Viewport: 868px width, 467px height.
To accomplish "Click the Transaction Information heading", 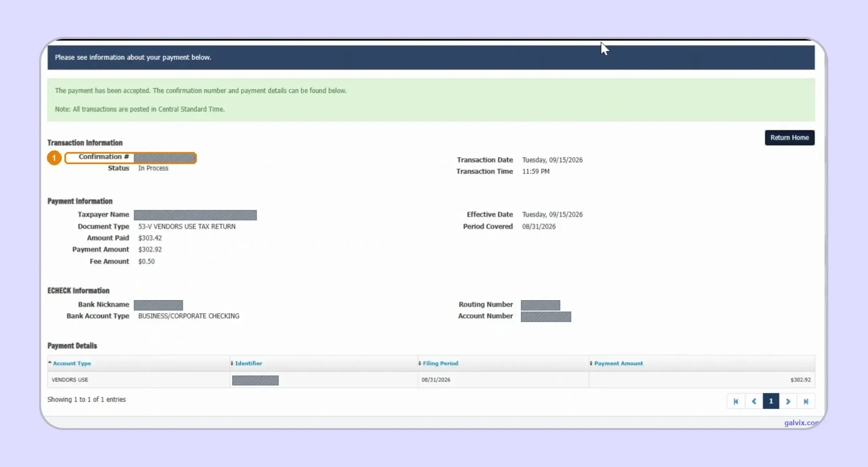I will (x=85, y=142).
